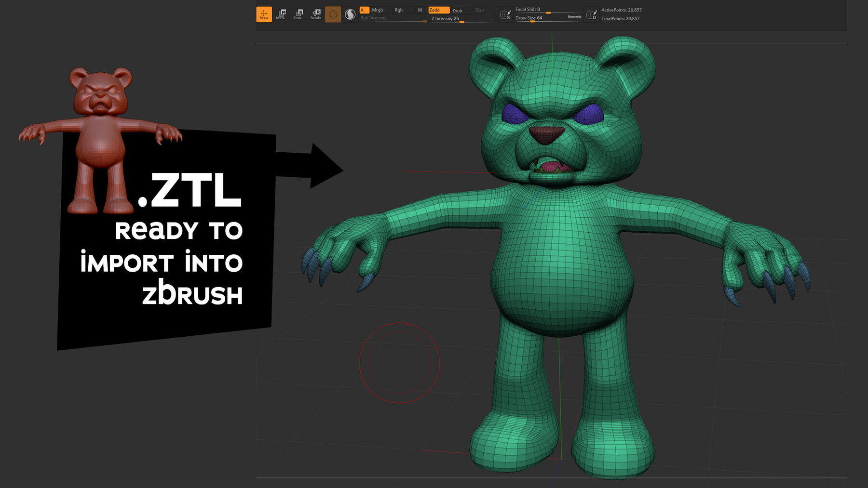
Task: Click the Rgb mode button
Action: point(400,9)
